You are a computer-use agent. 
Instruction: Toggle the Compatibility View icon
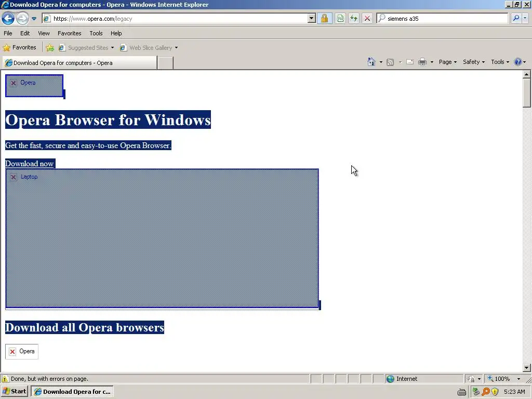[x=340, y=18]
